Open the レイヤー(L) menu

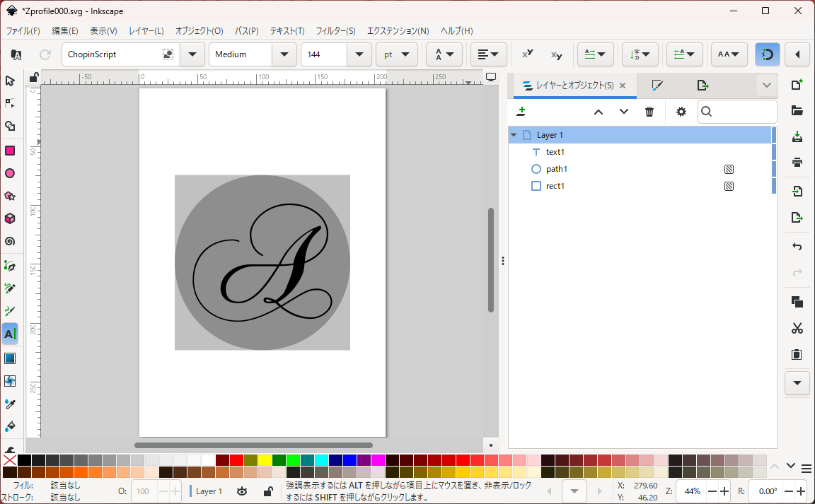point(146,30)
